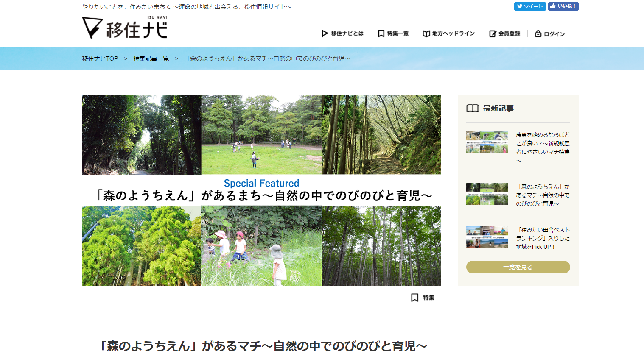Go to 移住ナビTOP breadcrumb link

pyautogui.click(x=100, y=58)
